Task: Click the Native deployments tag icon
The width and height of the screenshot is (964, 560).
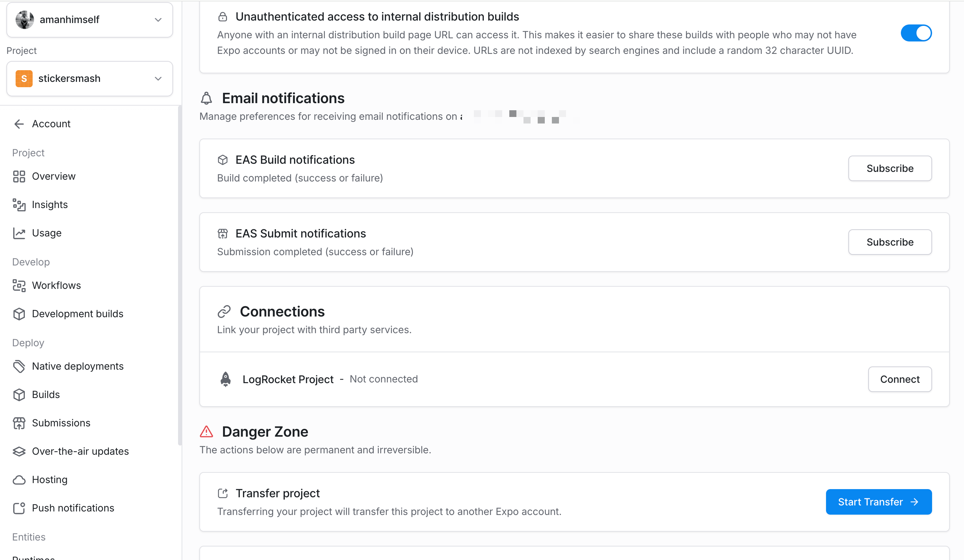Action: point(19,366)
